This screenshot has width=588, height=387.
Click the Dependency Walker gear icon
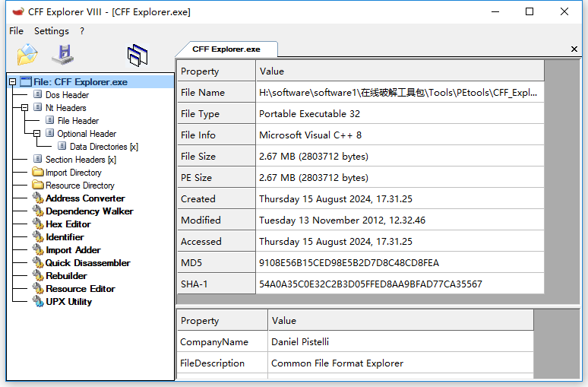pyautogui.click(x=38, y=211)
